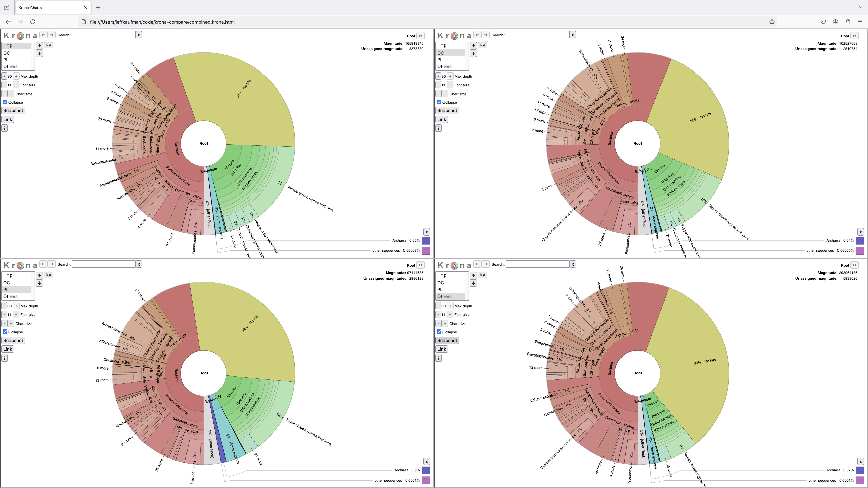Toggle Collapse checkbox in top-left chart

tap(5, 102)
